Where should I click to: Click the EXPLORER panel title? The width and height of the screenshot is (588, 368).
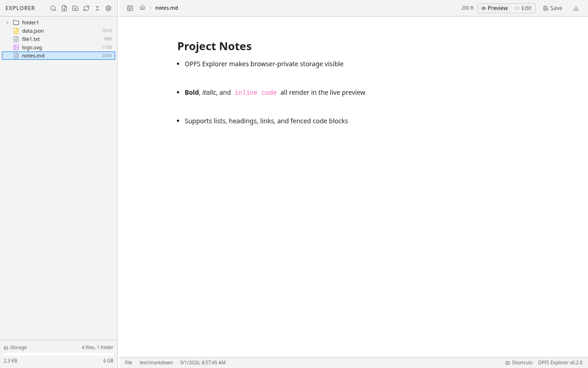click(x=20, y=8)
